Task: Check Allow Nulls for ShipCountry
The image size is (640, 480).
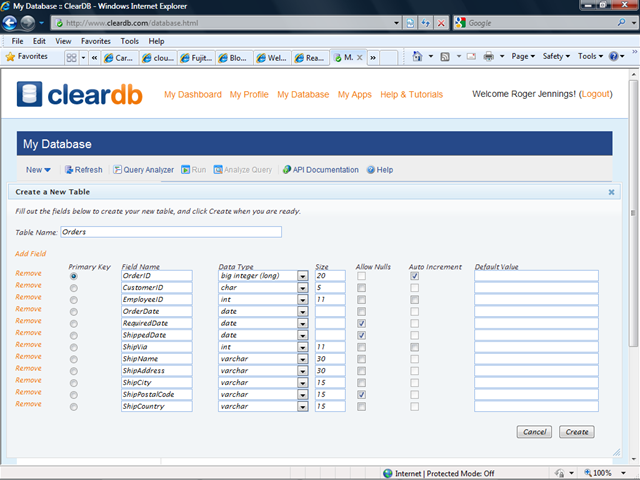Action: [361, 407]
